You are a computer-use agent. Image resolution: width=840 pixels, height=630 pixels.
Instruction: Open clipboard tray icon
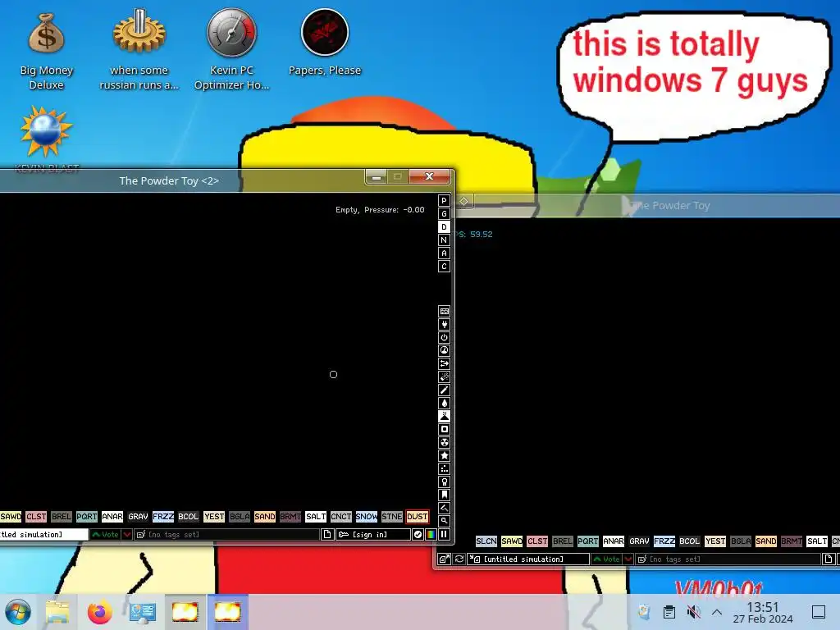pyautogui.click(x=669, y=612)
